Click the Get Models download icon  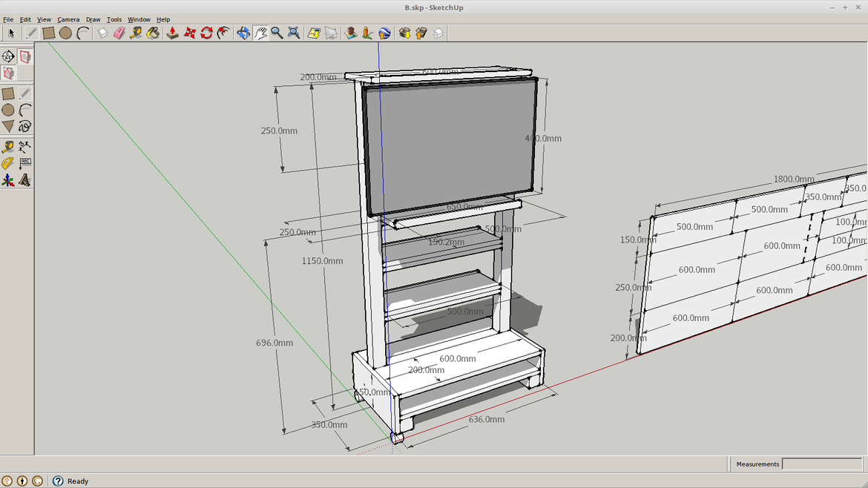click(x=404, y=33)
